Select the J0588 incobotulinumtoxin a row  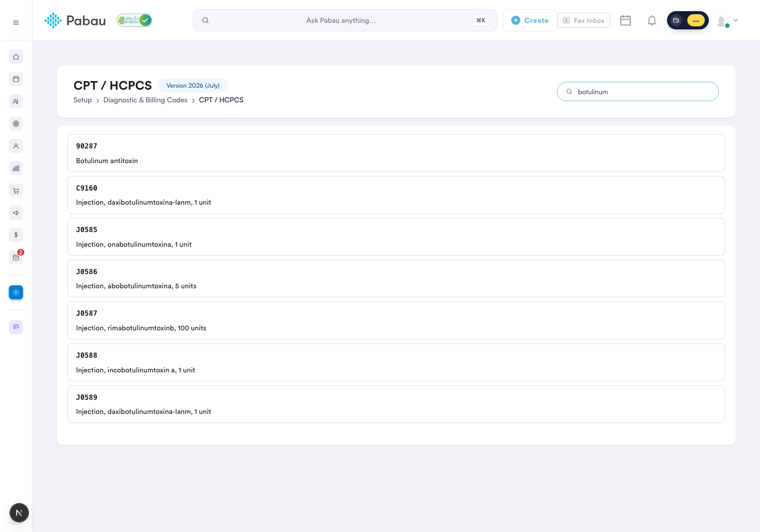[396, 362]
